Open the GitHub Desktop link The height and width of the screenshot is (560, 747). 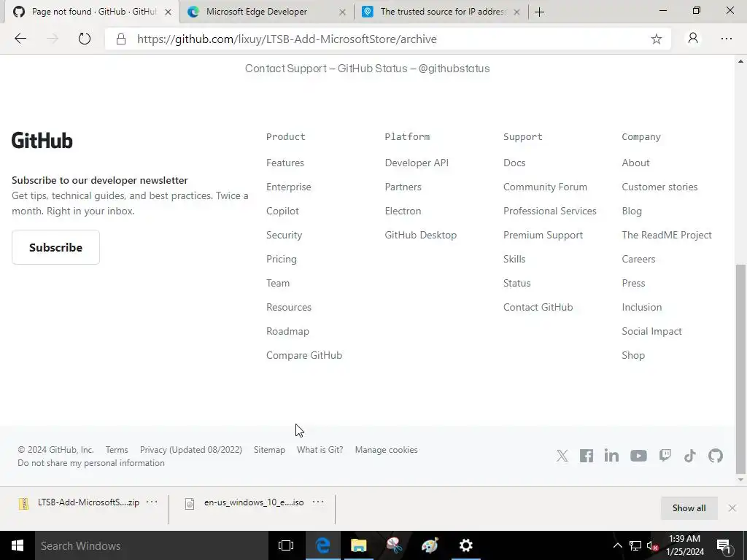421,235
